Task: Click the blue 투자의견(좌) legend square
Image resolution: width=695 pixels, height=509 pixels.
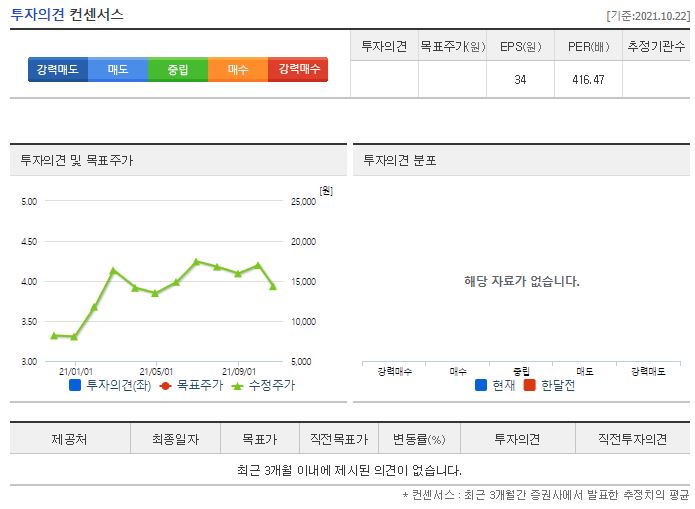Action: [x=75, y=385]
